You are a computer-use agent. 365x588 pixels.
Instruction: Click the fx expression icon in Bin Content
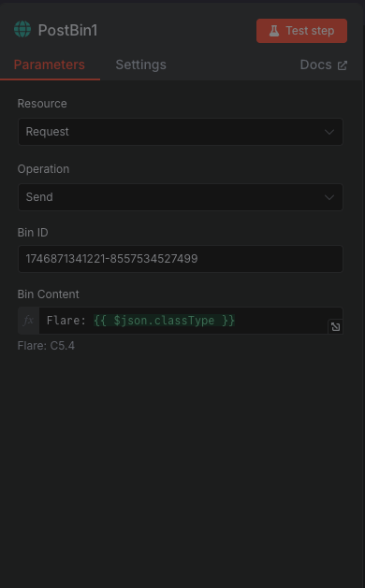(28, 321)
